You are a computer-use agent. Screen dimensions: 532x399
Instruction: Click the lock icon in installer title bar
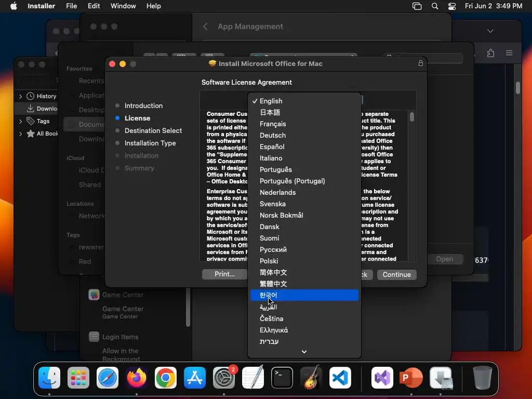pos(420,63)
